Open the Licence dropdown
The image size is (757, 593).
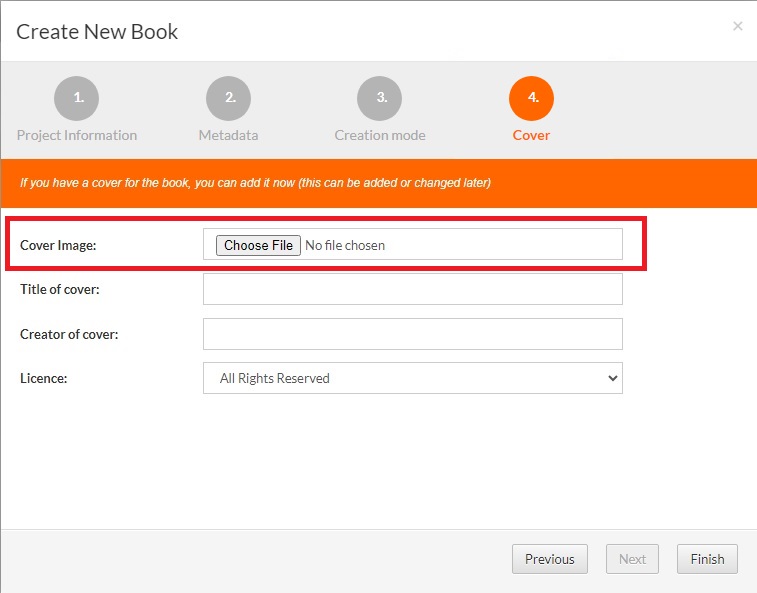(x=412, y=378)
